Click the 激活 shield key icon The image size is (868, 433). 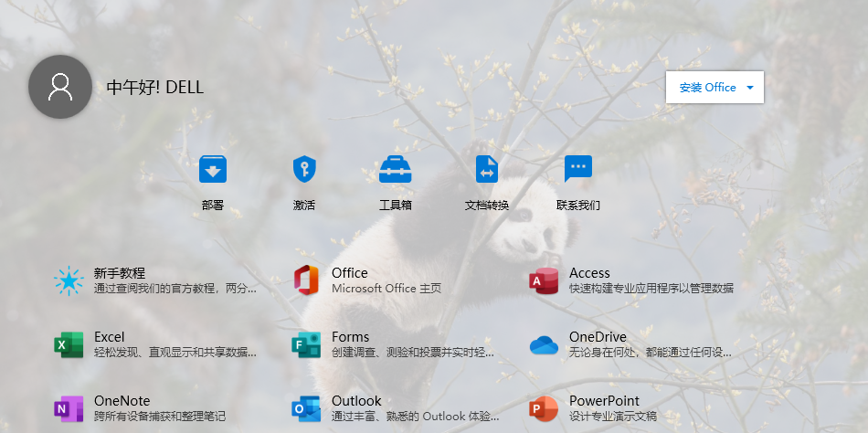(304, 169)
